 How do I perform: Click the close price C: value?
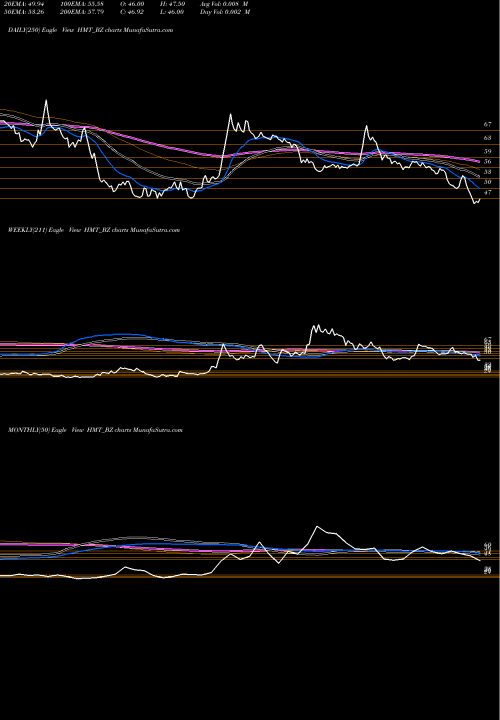tap(133, 12)
